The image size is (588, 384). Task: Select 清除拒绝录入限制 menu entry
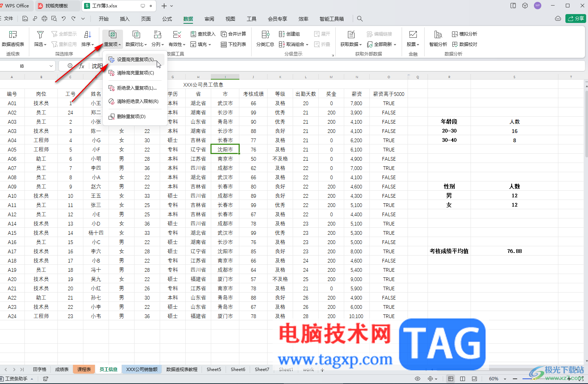coord(135,101)
